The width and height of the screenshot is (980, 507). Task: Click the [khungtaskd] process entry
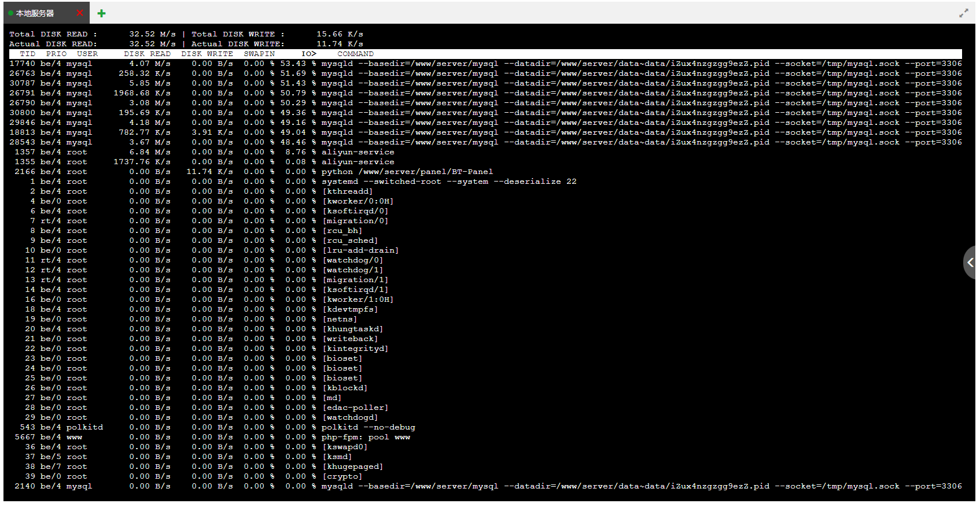coord(353,329)
